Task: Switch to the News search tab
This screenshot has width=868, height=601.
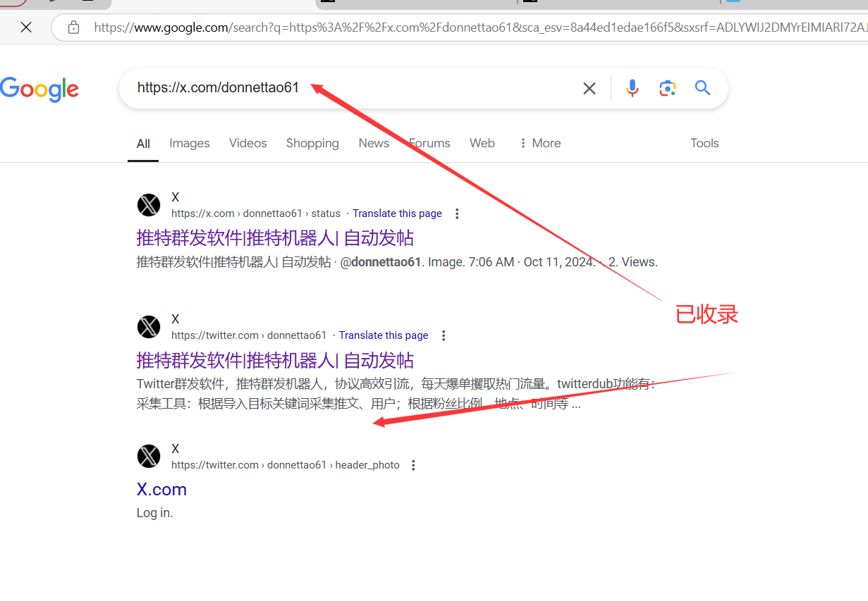Action: click(374, 143)
